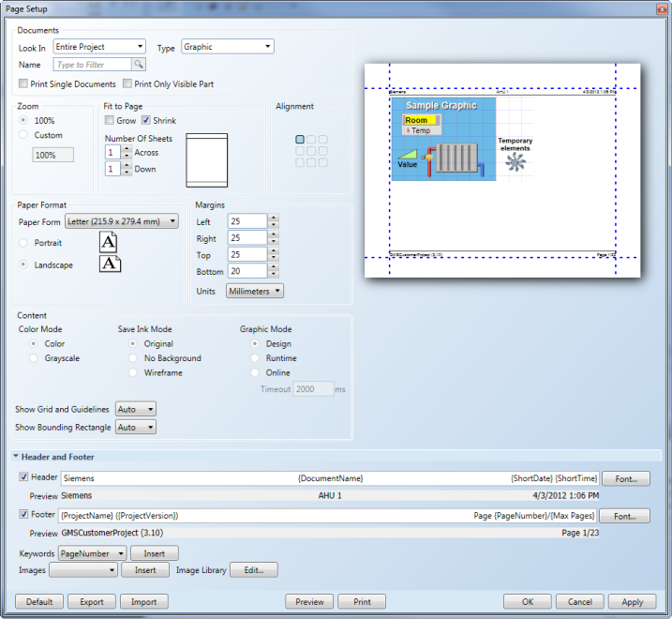Increase the Left margin value

tap(274, 218)
